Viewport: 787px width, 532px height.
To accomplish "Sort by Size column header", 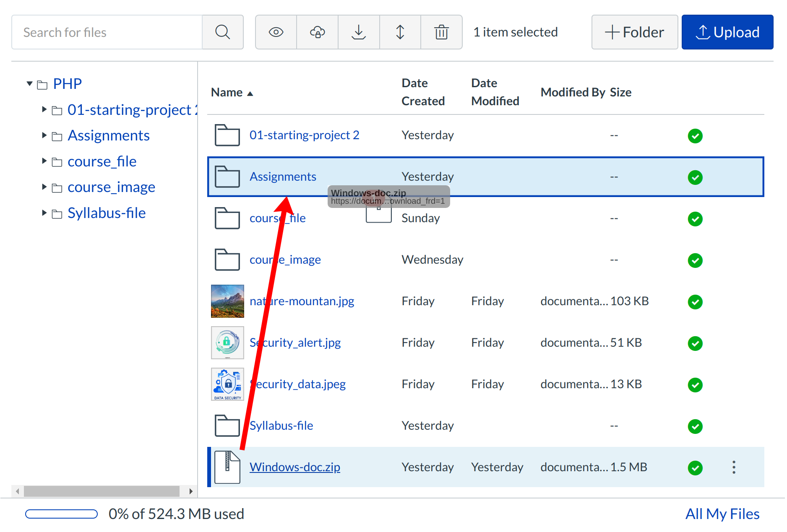I will [620, 92].
